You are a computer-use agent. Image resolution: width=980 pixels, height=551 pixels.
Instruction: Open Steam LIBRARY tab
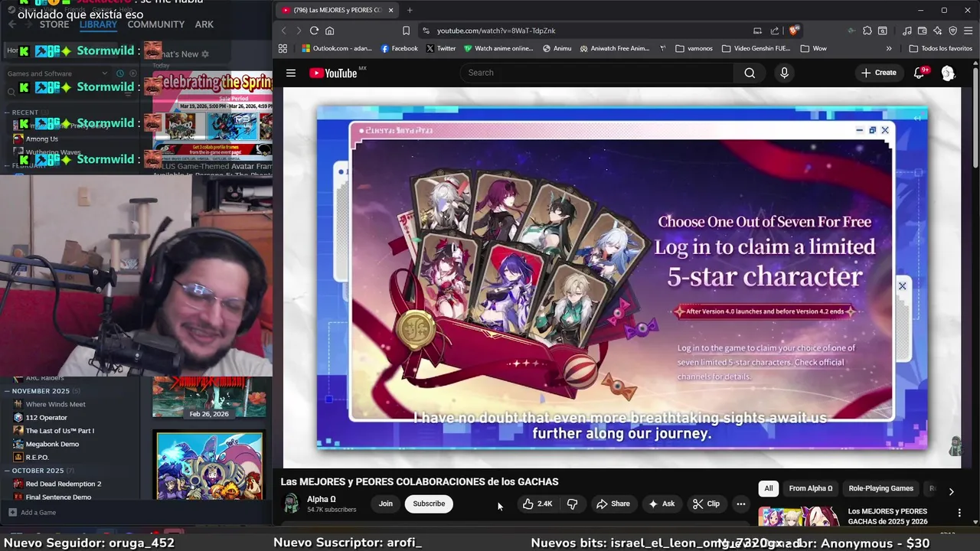click(x=98, y=24)
